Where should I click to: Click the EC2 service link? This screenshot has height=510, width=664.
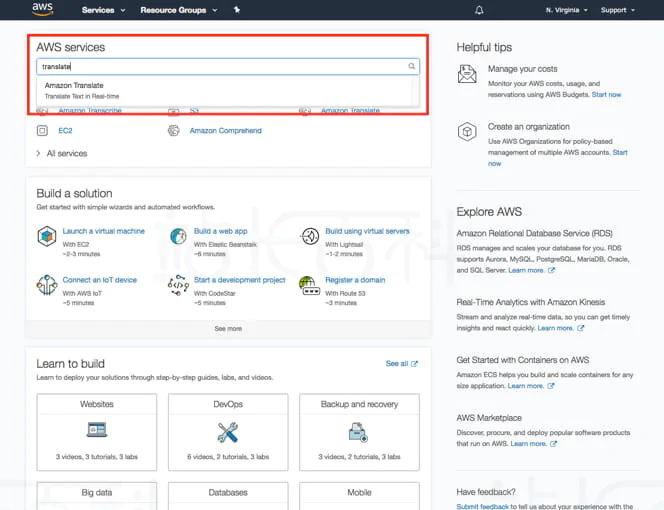coord(65,131)
